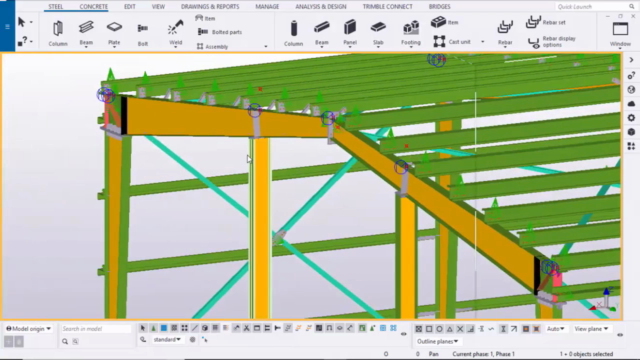Click the Cast unit command

coord(452,41)
